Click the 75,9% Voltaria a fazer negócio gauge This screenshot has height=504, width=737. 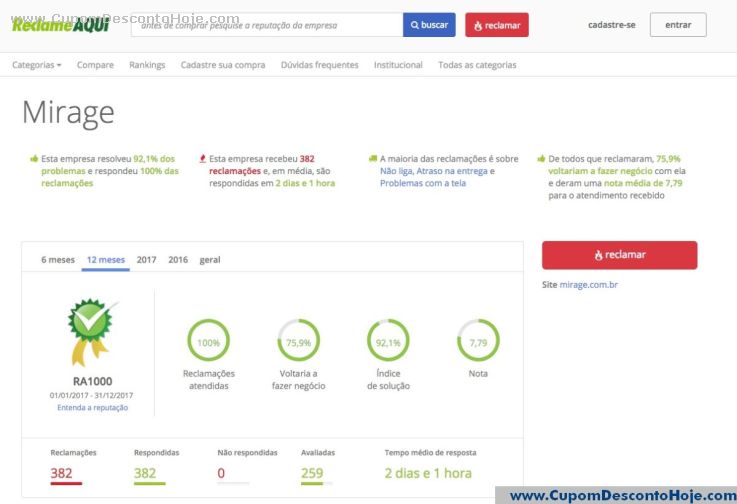[x=298, y=340]
